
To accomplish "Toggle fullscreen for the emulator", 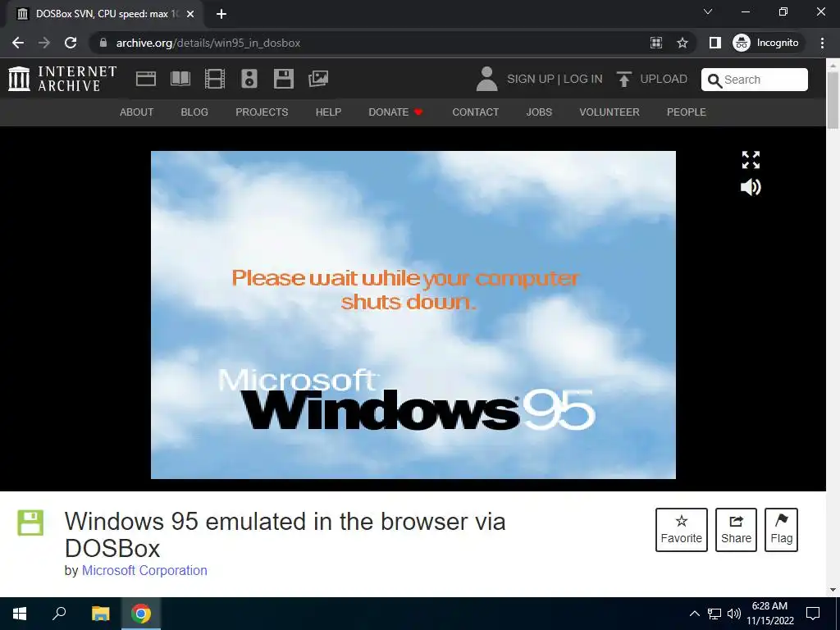I will pos(751,160).
